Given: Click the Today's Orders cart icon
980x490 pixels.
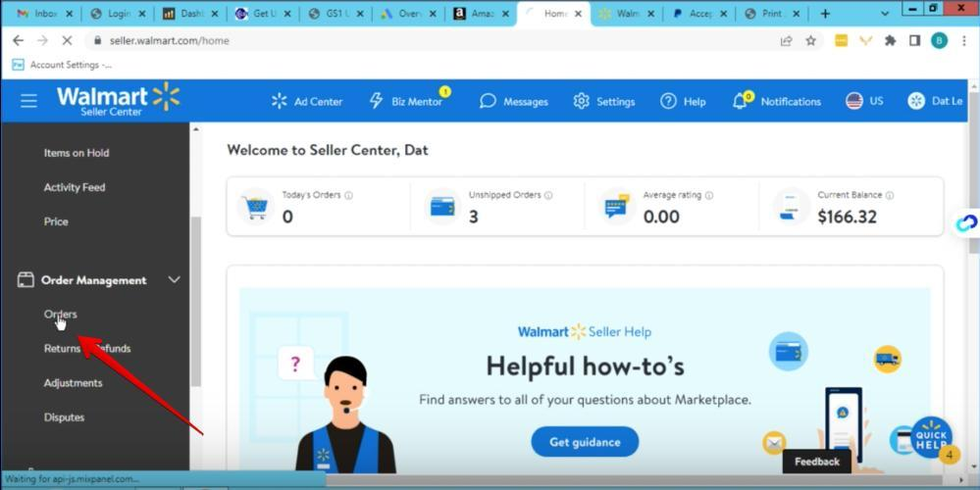Looking at the screenshot, I should click(x=256, y=207).
